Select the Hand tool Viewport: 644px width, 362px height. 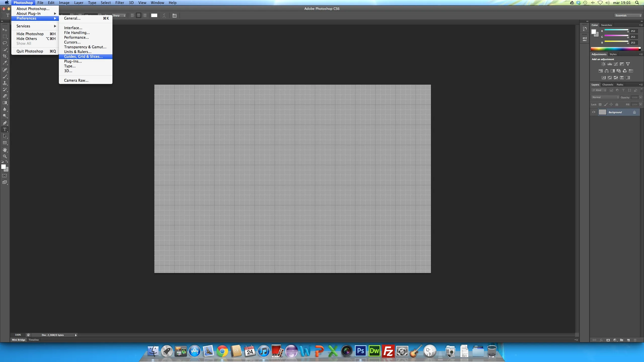5,150
